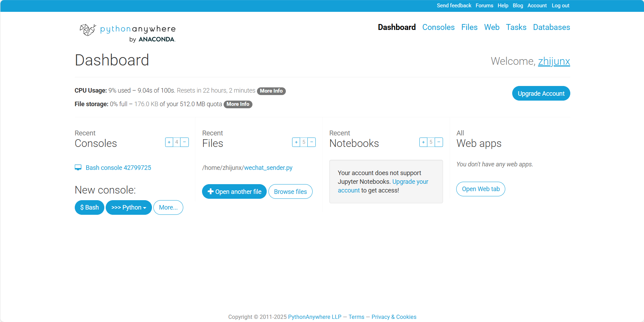Image resolution: width=644 pixels, height=322 pixels.
Task: Click Send feedback in top bar
Action: coord(454,6)
